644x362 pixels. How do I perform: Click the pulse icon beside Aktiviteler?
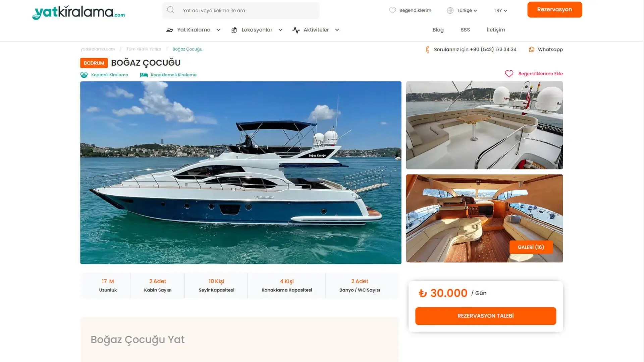point(296,30)
